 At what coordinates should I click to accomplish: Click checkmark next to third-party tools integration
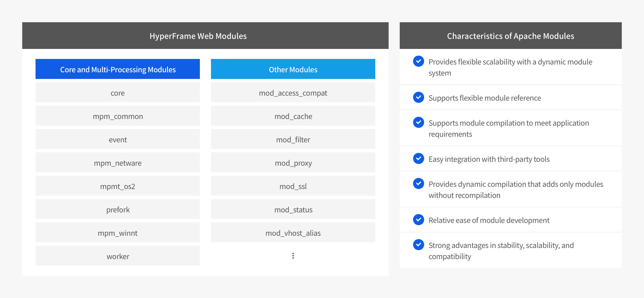coord(418,158)
